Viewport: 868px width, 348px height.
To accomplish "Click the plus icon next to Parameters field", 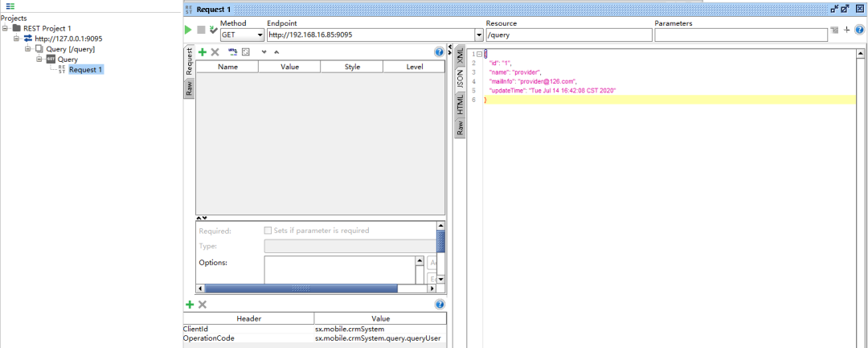I will (846, 30).
